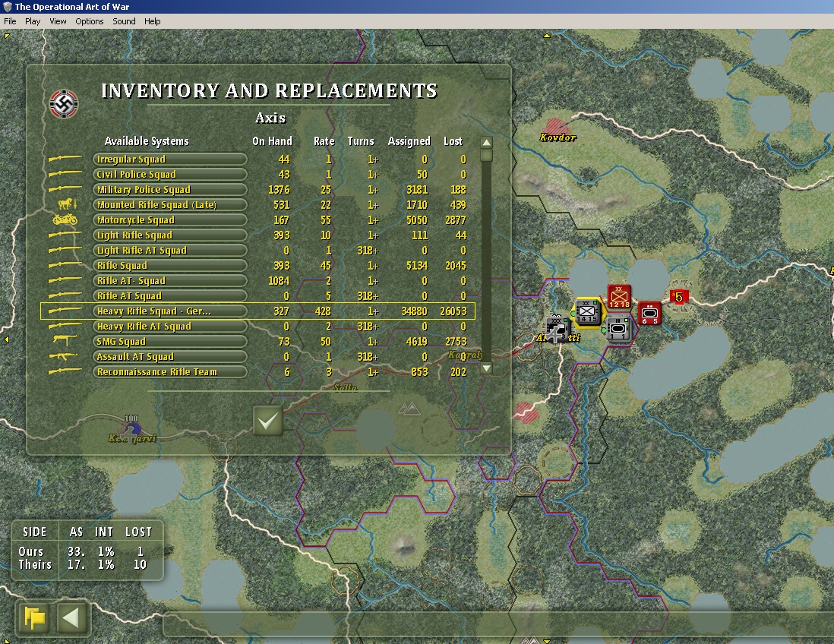Click the yellow flags button

tap(35, 618)
